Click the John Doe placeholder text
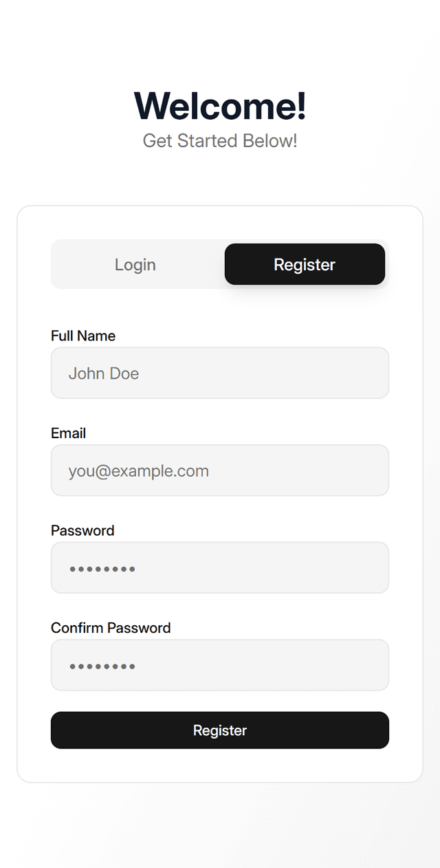Screen dimensions: 440x868 tap(104, 373)
